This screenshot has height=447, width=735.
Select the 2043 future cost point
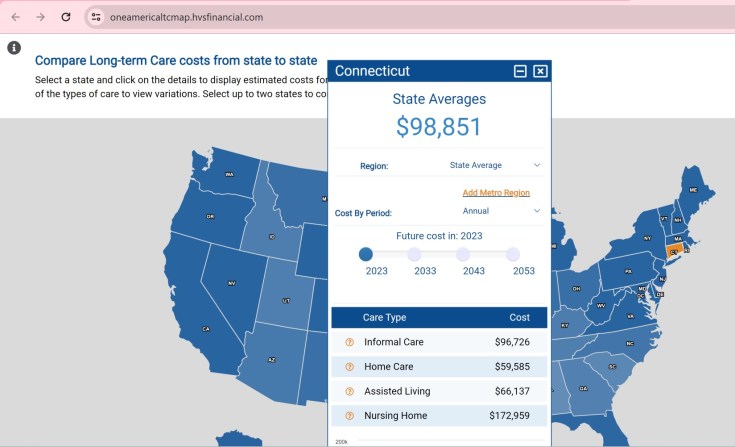463,255
